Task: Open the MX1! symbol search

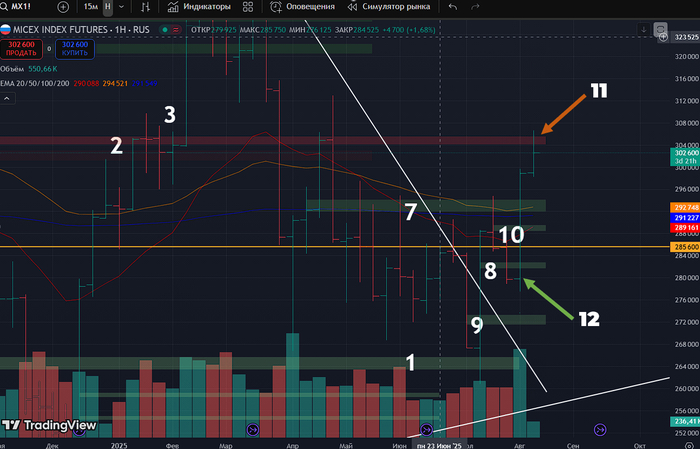Action: tap(21, 6)
